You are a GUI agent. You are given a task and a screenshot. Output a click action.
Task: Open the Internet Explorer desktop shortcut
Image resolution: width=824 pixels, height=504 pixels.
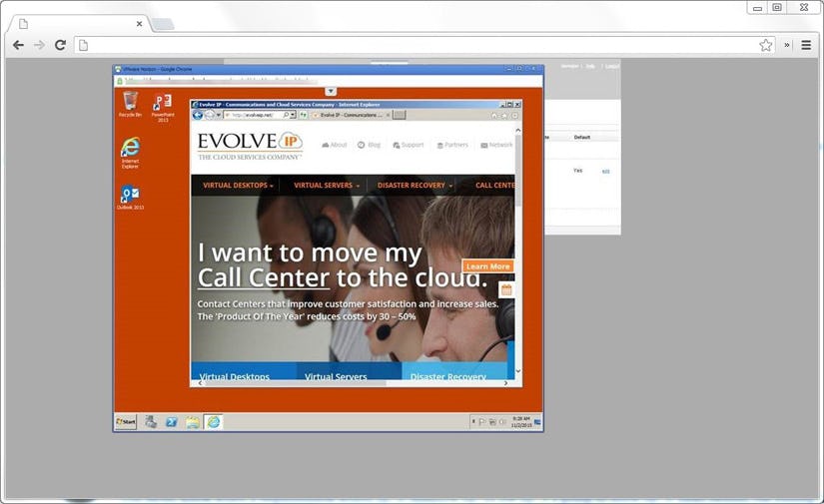(130, 153)
